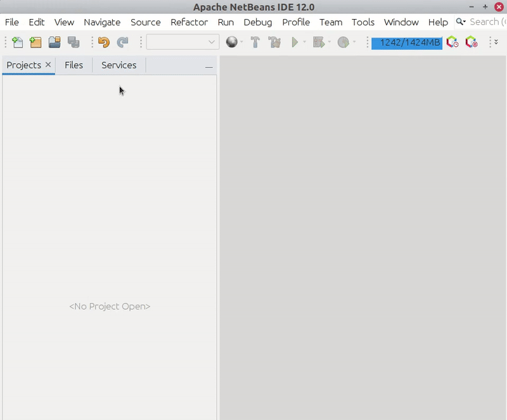Click the Build Project hammer icon
Image resolution: width=507 pixels, height=420 pixels.
click(x=255, y=42)
